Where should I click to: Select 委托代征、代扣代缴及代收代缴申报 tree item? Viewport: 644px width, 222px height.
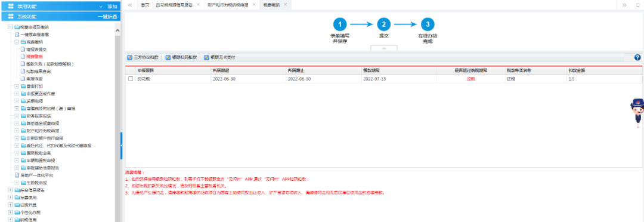58,146
